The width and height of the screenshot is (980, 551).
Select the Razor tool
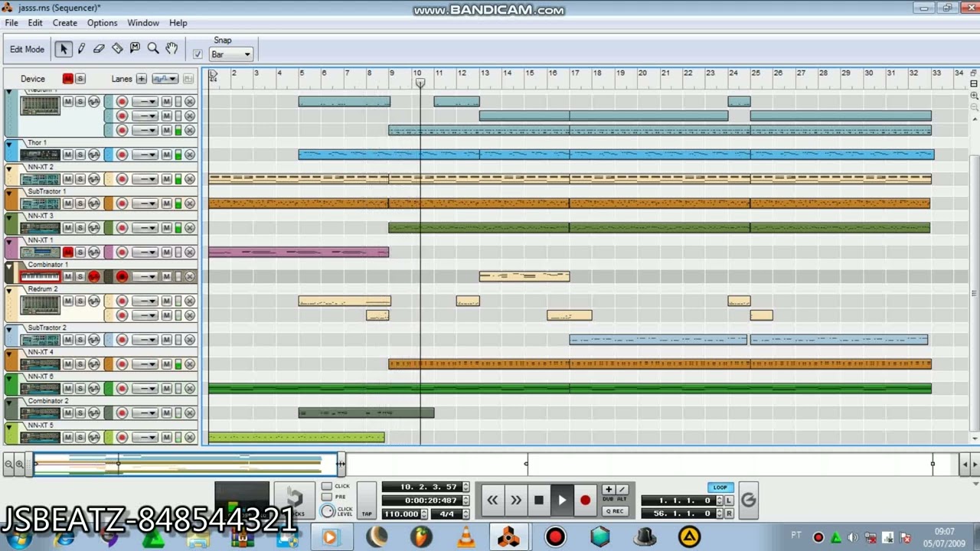(x=117, y=49)
